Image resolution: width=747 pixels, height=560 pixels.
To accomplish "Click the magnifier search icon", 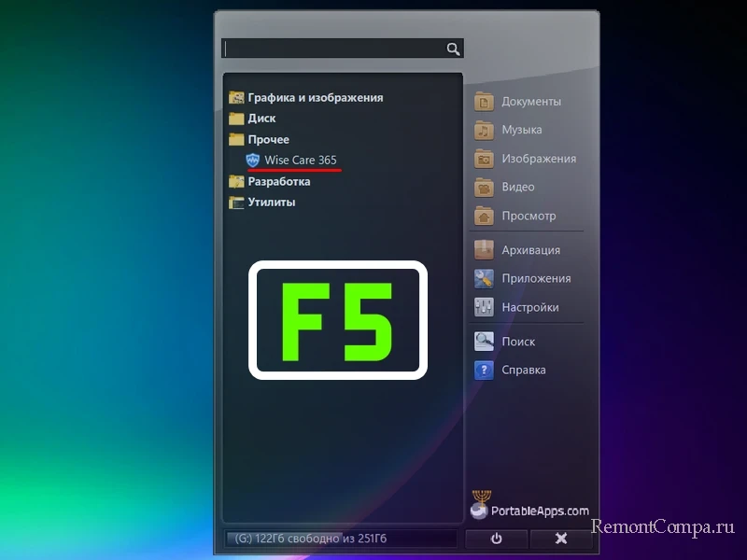I will point(453,49).
